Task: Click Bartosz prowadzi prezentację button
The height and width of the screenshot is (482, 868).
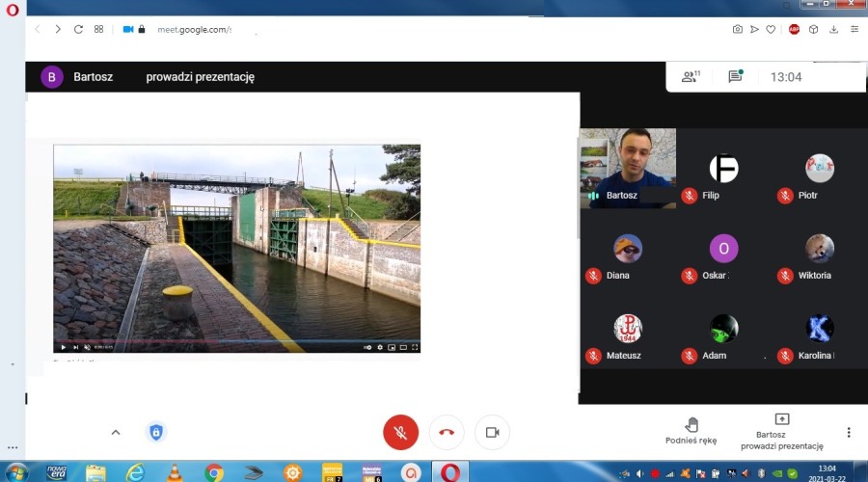Action: tap(781, 431)
